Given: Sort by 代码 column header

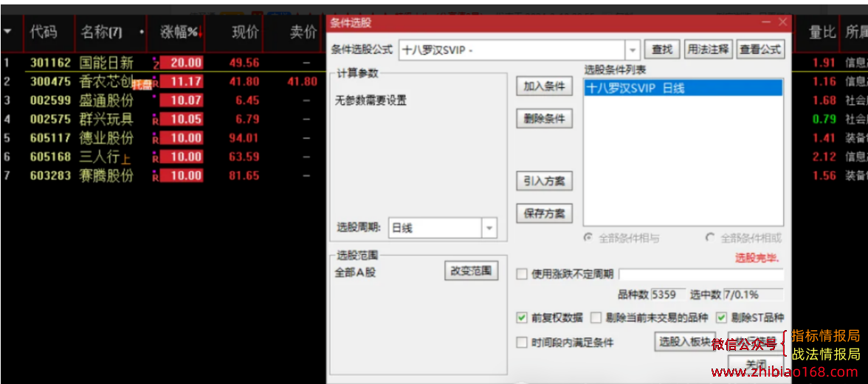Looking at the screenshot, I should pyautogui.click(x=43, y=32).
